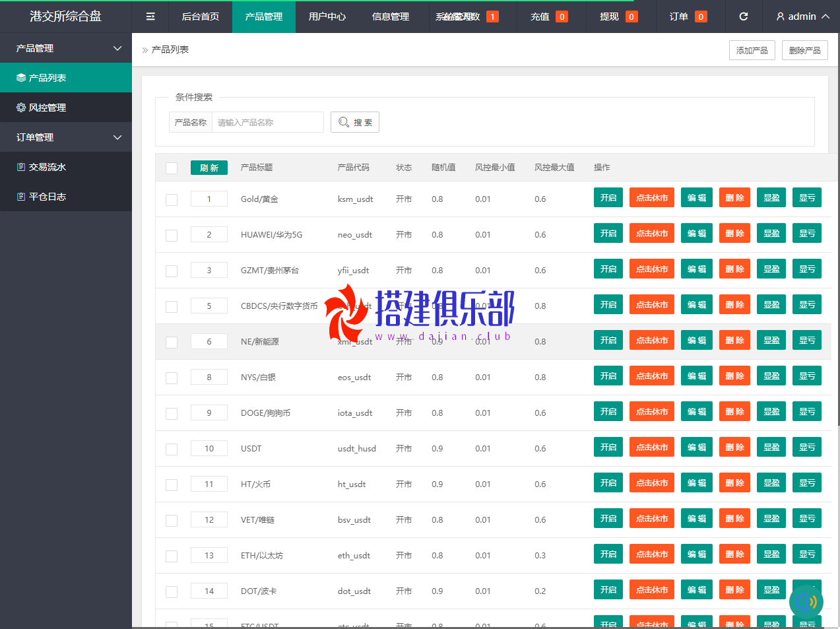This screenshot has height=629, width=840.
Task: Delete the VET/唯链 product
Action: tap(734, 518)
